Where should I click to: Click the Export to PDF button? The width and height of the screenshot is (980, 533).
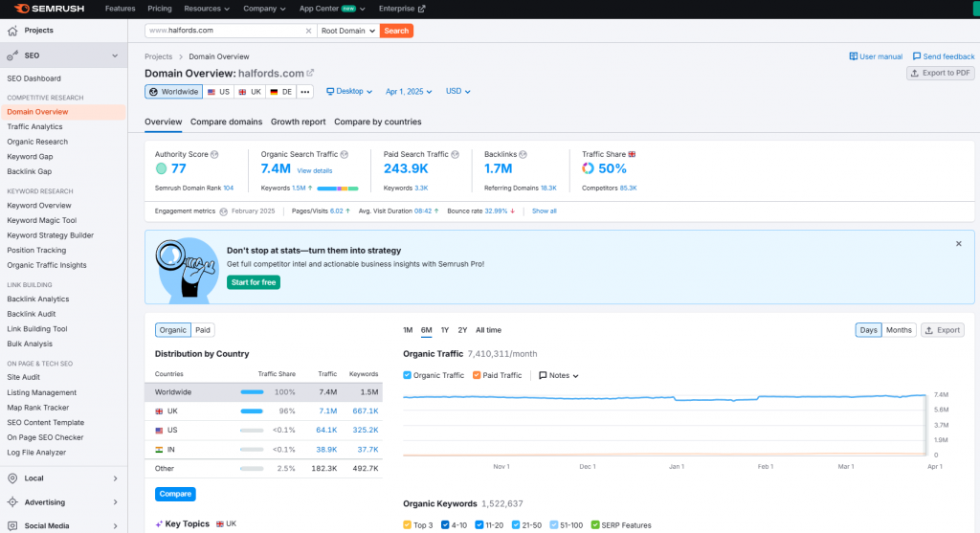point(941,73)
